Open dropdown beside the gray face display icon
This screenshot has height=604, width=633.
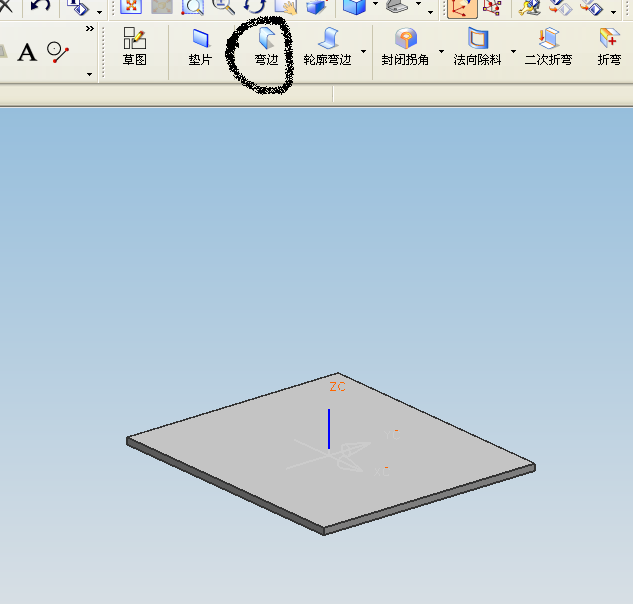tap(419, 4)
